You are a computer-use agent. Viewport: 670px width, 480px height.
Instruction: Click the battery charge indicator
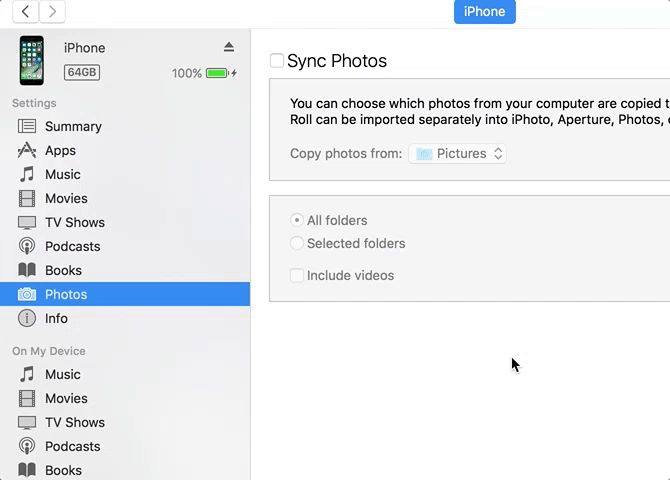click(x=219, y=73)
